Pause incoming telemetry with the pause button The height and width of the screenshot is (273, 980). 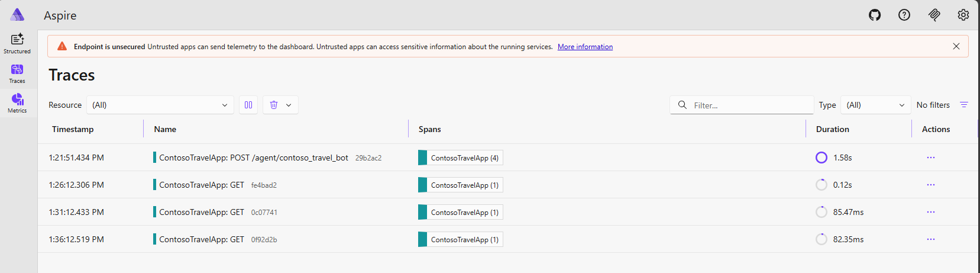click(x=248, y=105)
